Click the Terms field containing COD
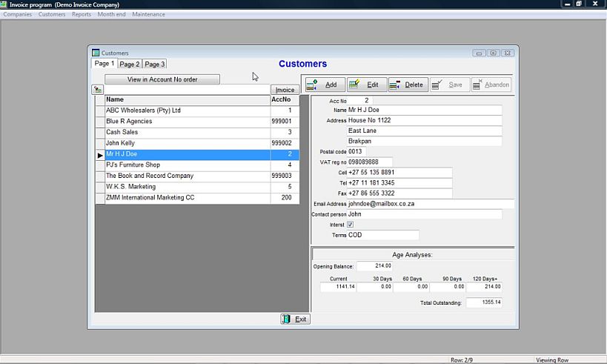Viewport: 607px width, 364px height. pos(382,235)
